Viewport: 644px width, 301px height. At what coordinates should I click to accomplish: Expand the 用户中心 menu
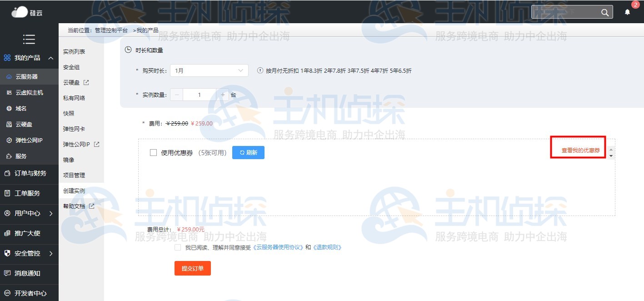coord(29,213)
